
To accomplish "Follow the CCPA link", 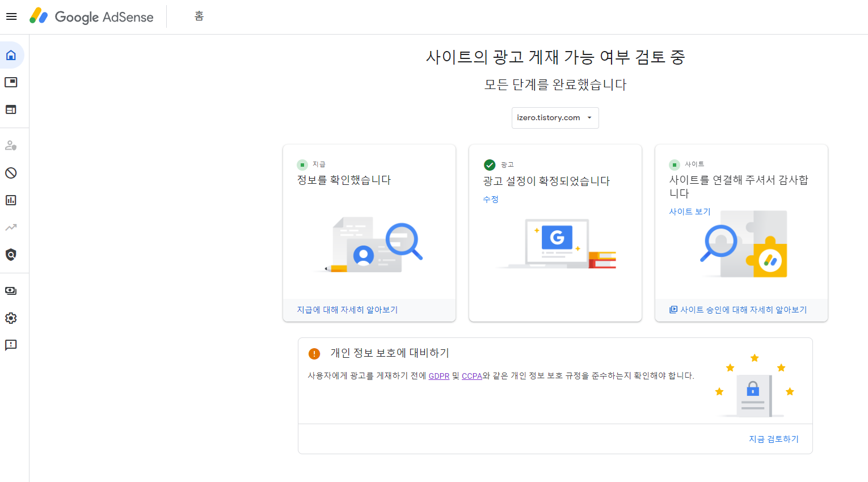I will (x=472, y=376).
